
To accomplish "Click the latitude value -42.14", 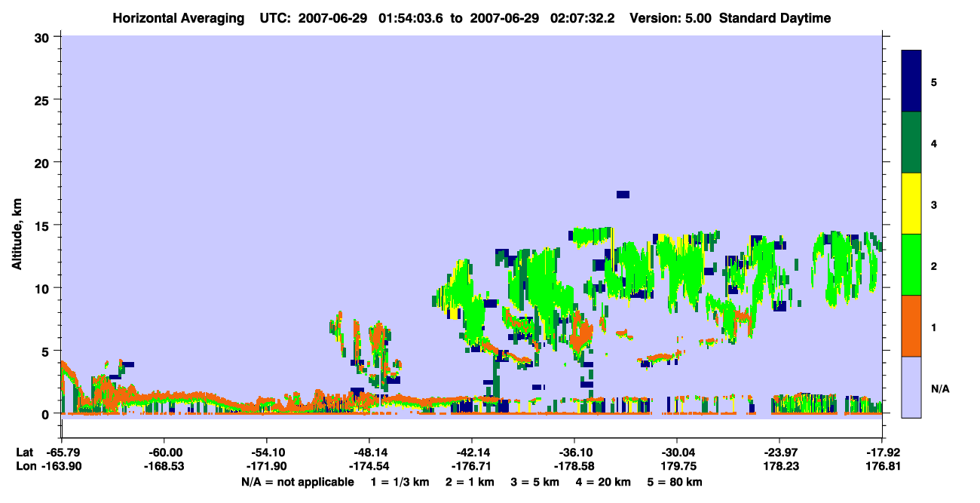I will tap(471, 452).
